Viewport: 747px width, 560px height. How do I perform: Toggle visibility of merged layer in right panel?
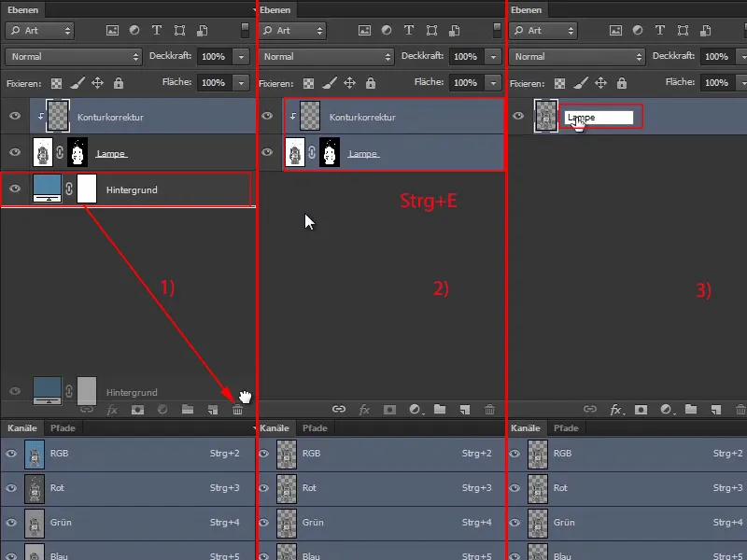tap(518, 116)
